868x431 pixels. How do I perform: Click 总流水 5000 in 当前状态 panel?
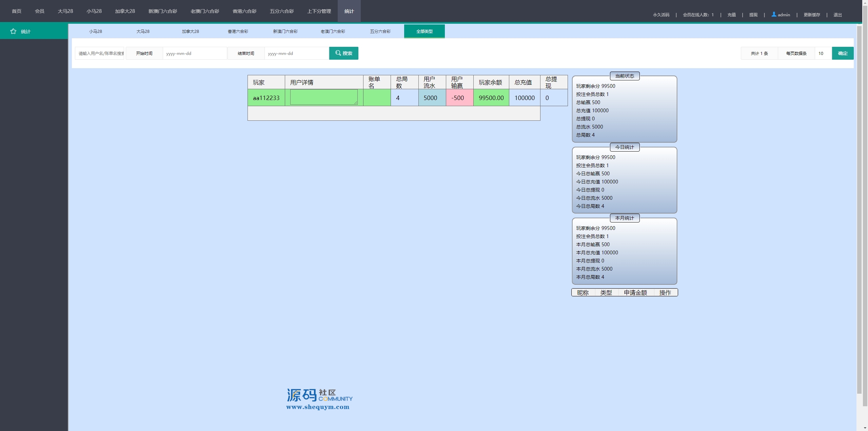pyautogui.click(x=590, y=126)
